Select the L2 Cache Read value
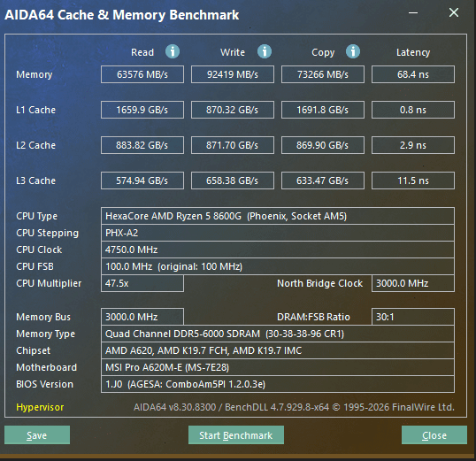The width and height of the screenshot is (476, 461). [x=142, y=145]
